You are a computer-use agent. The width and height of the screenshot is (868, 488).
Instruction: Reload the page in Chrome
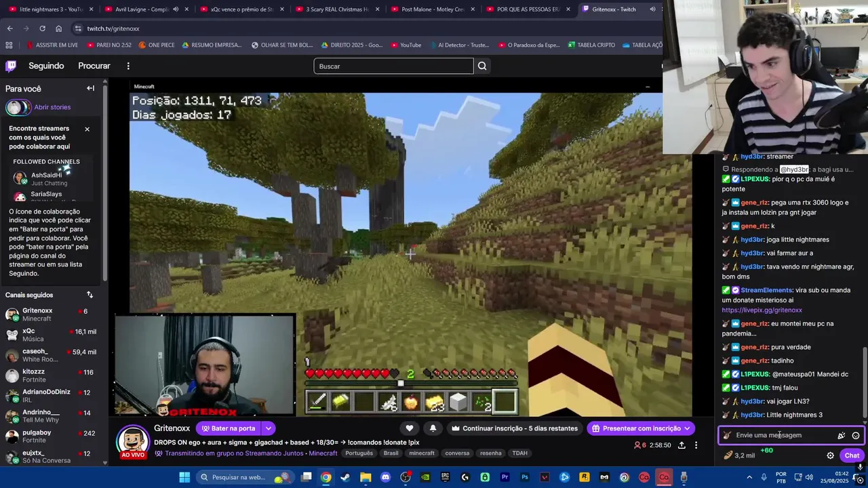[42, 28]
